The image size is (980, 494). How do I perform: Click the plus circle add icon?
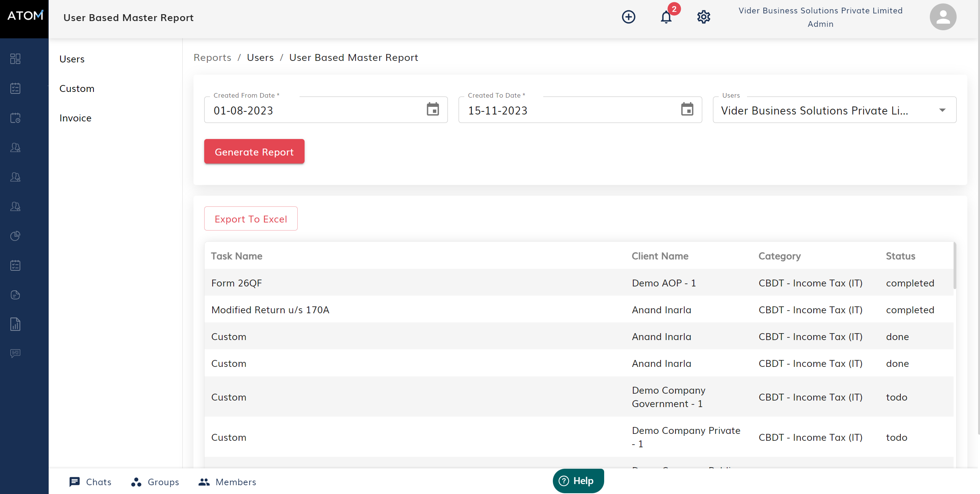pyautogui.click(x=628, y=17)
